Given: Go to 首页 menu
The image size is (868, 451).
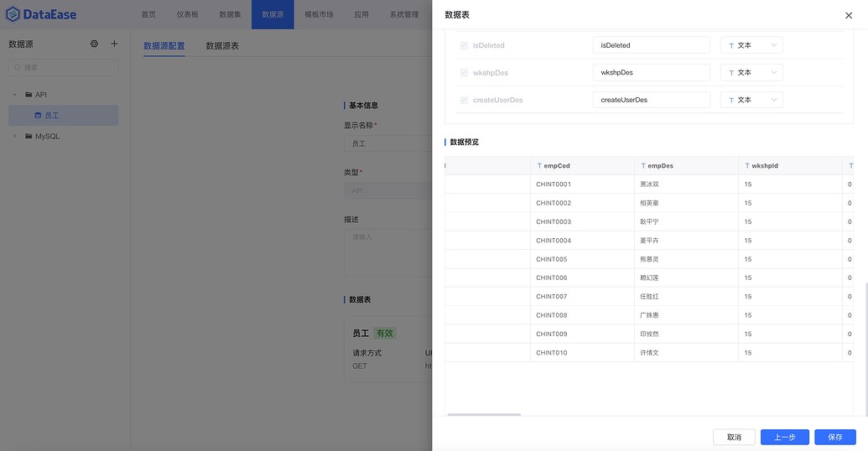Looking at the screenshot, I should click(x=148, y=14).
